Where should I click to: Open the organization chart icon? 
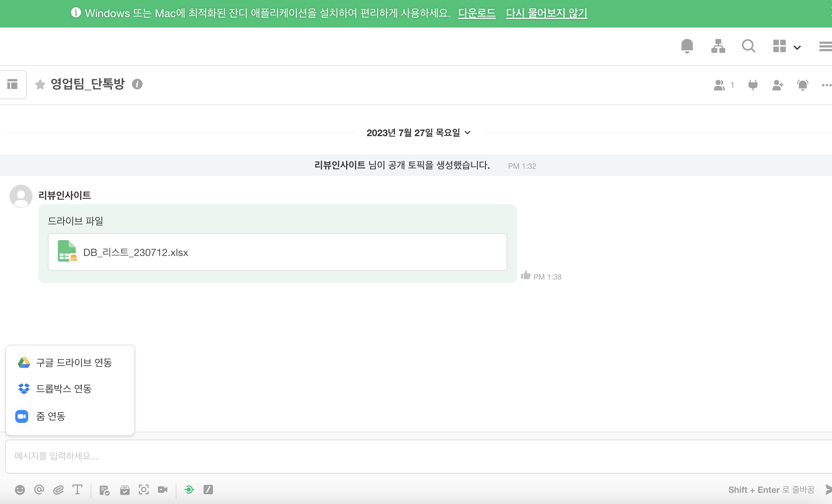point(718,46)
